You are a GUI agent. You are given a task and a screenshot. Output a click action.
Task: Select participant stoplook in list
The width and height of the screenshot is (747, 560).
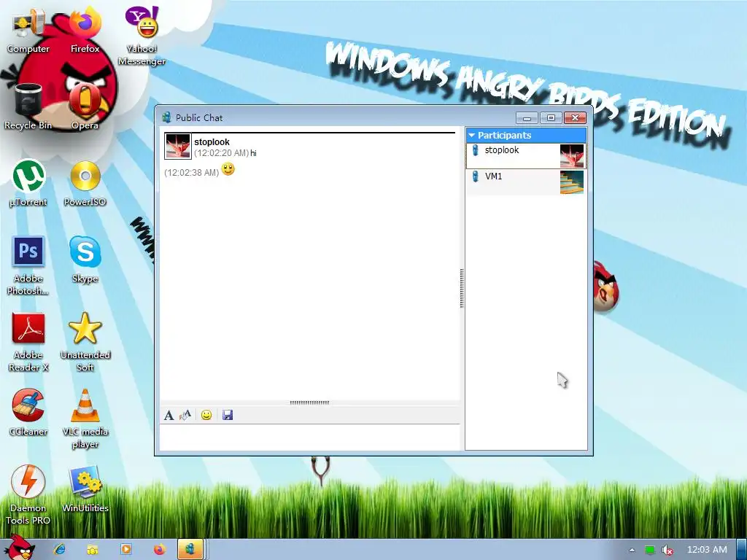(526, 156)
